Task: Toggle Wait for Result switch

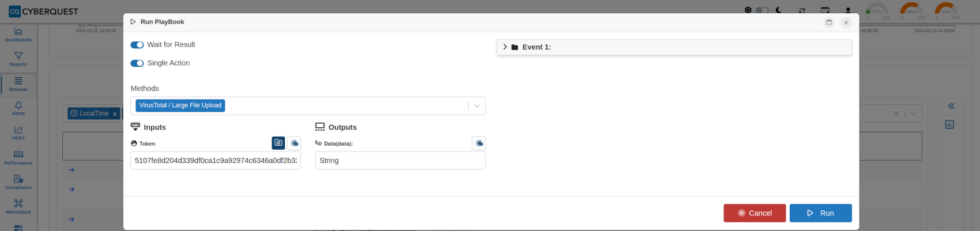Action: (137, 45)
